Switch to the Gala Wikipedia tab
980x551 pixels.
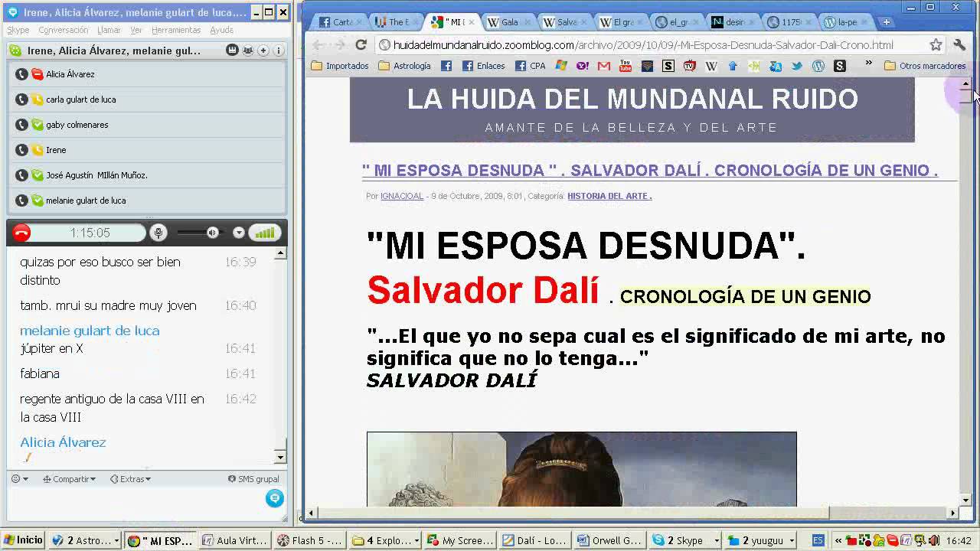(508, 22)
